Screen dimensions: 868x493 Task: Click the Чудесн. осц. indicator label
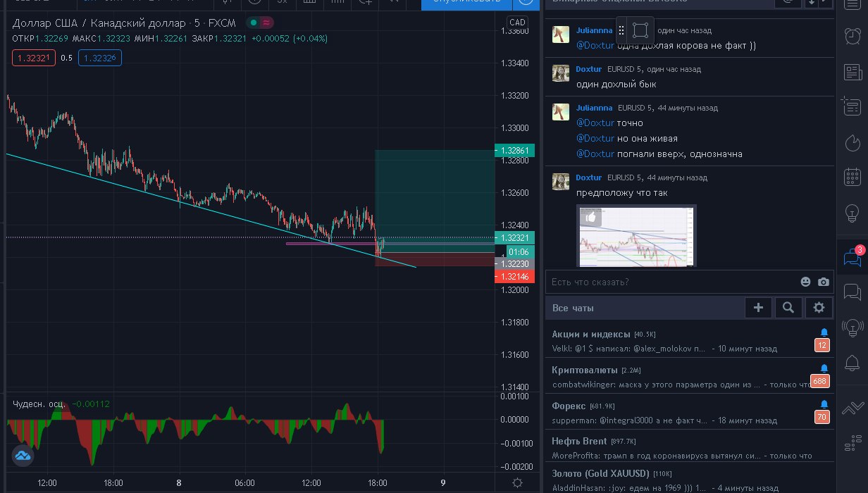click(x=39, y=404)
